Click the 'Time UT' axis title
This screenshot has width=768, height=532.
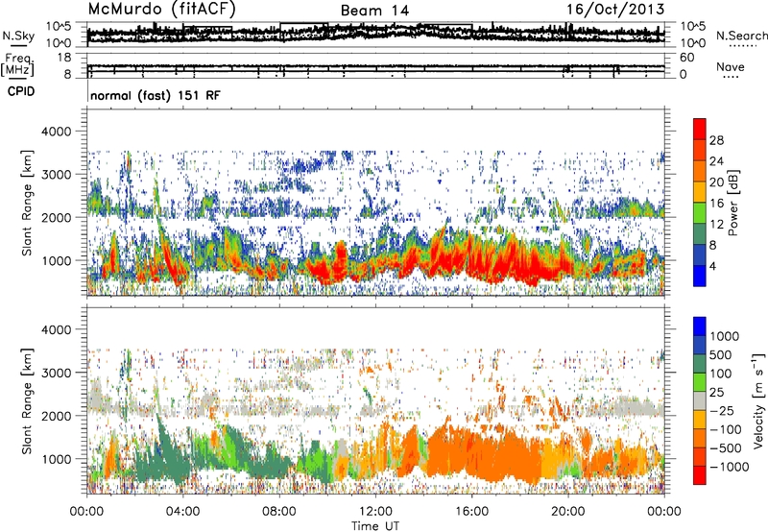point(375,526)
